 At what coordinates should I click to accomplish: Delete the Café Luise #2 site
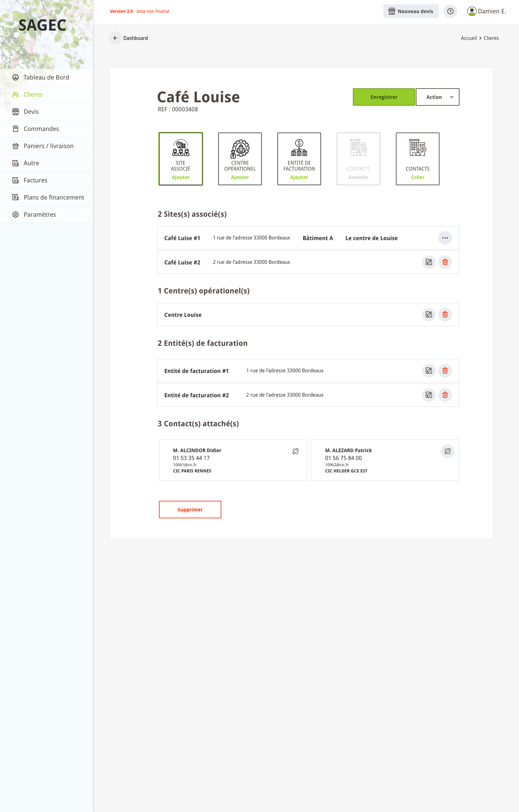click(x=445, y=262)
